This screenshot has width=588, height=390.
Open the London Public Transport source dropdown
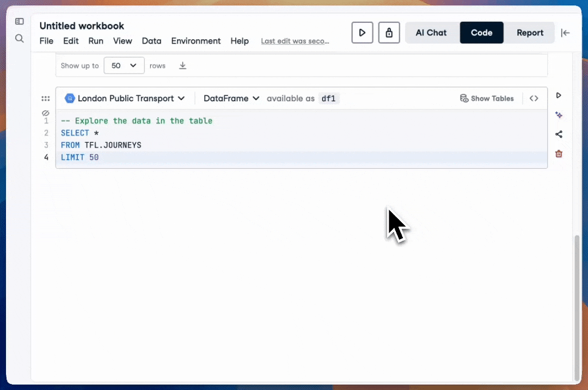click(125, 98)
